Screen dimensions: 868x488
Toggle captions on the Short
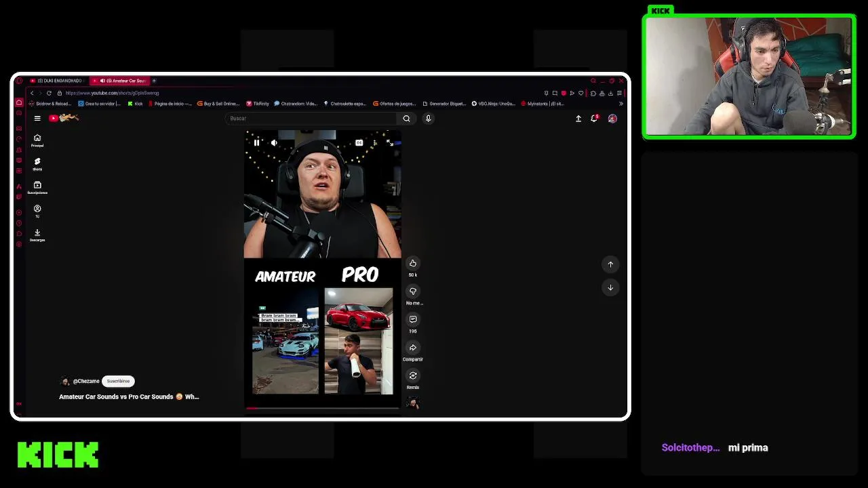tap(359, 143)
